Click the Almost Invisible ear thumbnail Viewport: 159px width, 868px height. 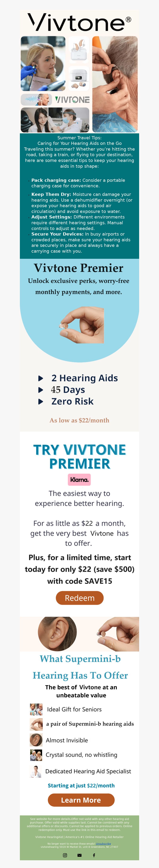pyautogui.click(x=36, y=740)
